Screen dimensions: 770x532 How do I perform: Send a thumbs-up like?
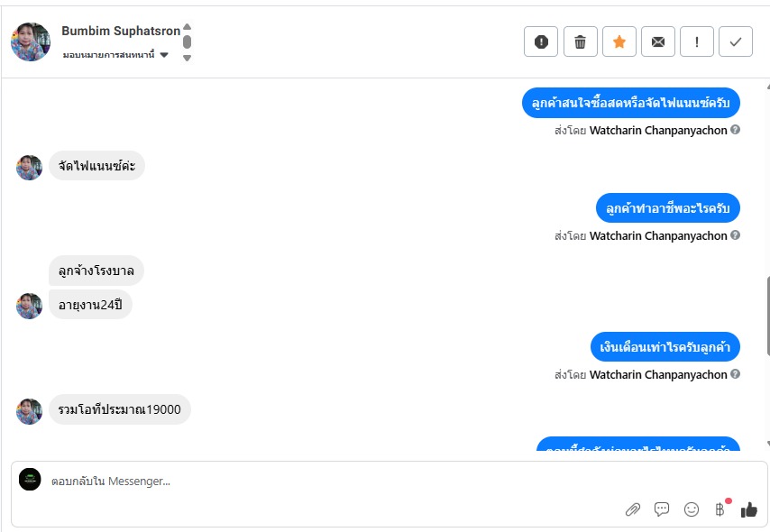coord(749,509)
